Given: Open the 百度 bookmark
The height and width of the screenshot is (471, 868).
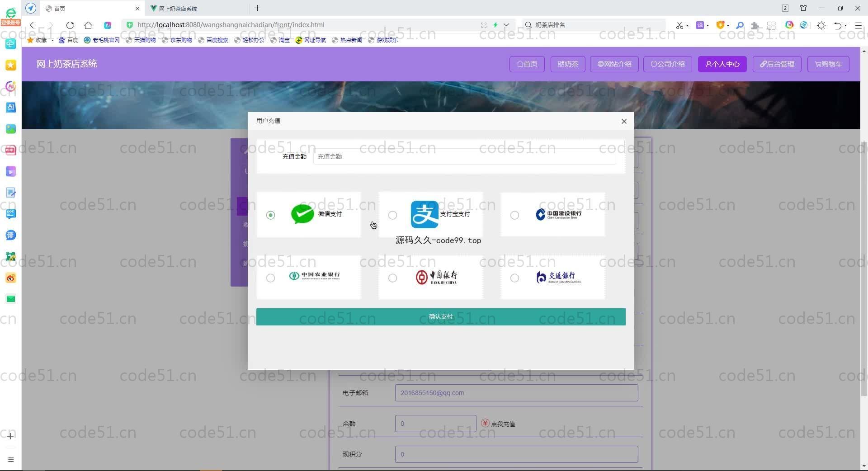Looking at the screenshot, I should point(69,40).
